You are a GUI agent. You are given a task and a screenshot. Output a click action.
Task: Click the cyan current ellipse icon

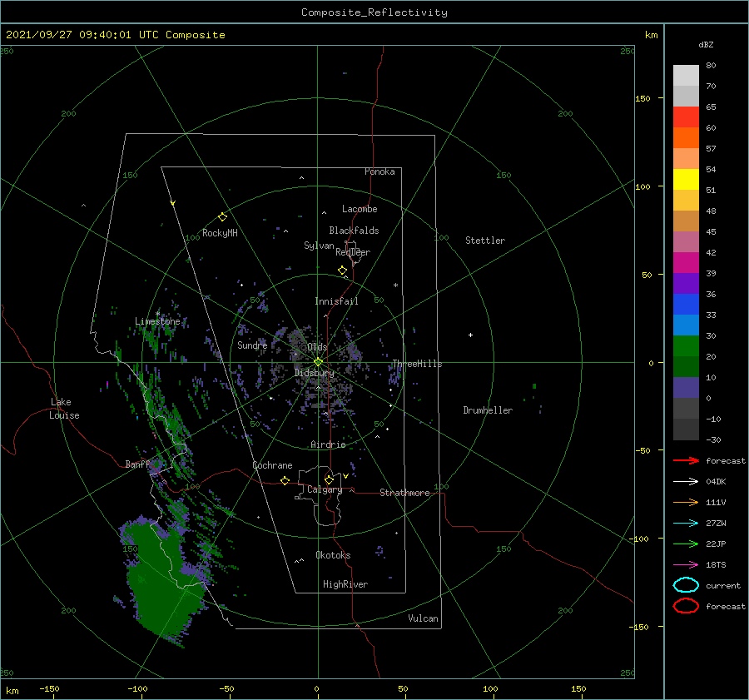pos(686,585)
